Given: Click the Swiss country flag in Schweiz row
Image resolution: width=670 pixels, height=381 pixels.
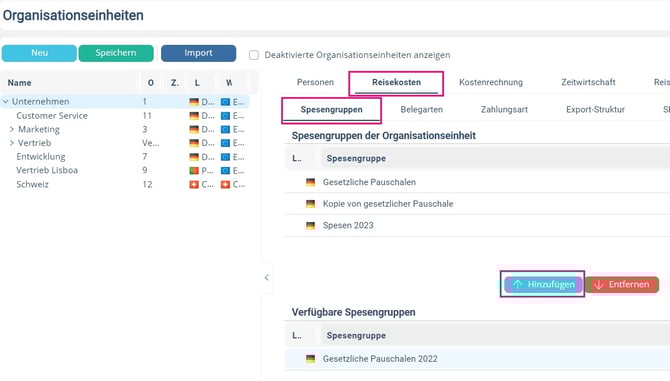Looking at the screenshot, I should tap(194, 185).
